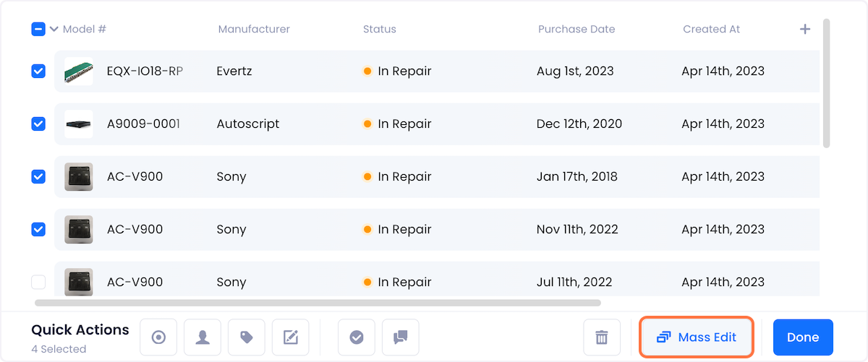Click the status target quick action icon
The image size is (868, 362).
[158, 337]
